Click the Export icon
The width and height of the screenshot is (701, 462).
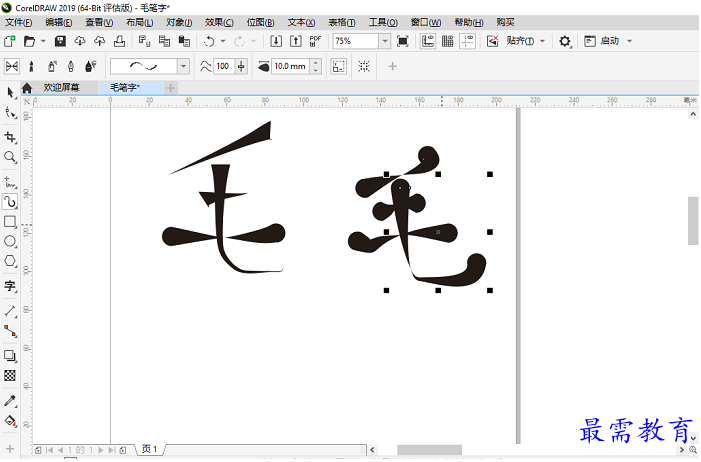(296, 41)
